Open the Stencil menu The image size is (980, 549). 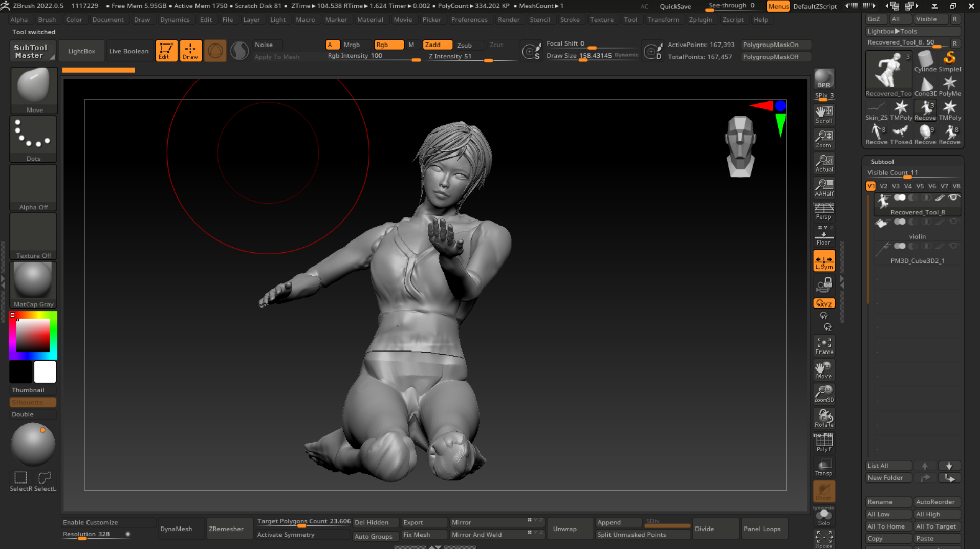click(540, 19)
